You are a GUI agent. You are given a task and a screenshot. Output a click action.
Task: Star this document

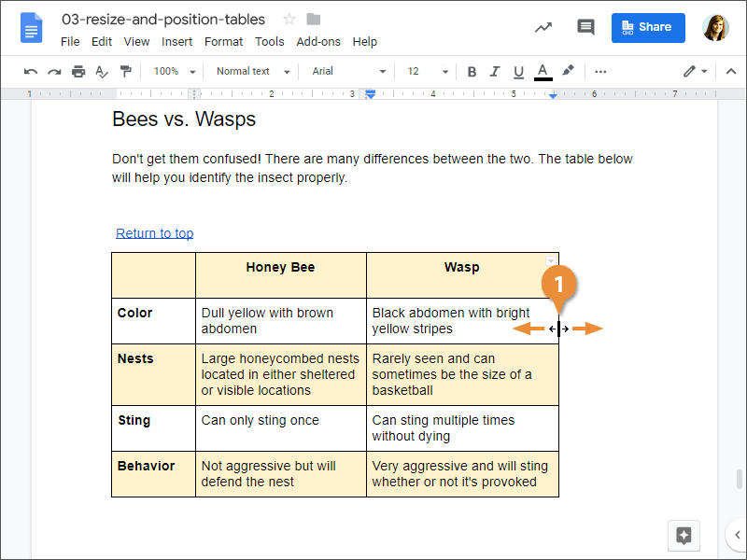(289, 20)
